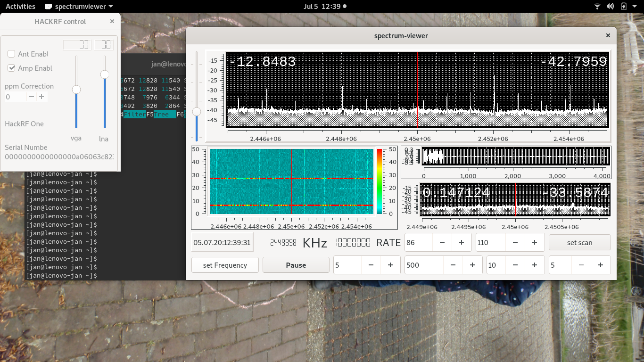
Task: Click the battery status icon in top bar
Action: coord(623,7)
